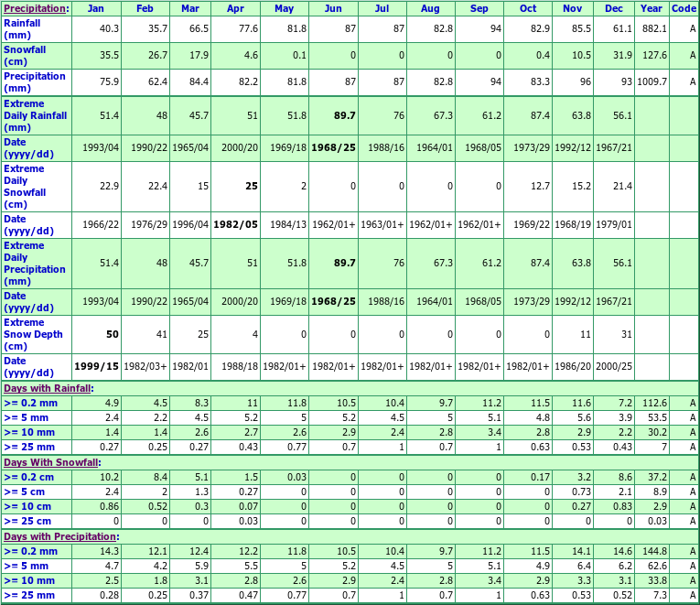Select the Extreme Daily Rainfall (mm) label
Screen dimensions: 700x605
[36, 115]
